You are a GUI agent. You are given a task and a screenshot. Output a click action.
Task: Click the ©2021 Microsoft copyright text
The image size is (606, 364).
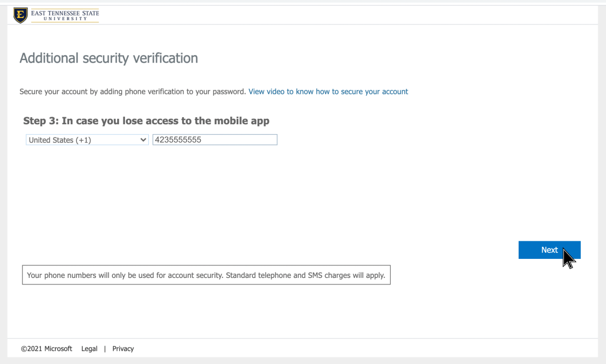(x=46, y=349)
